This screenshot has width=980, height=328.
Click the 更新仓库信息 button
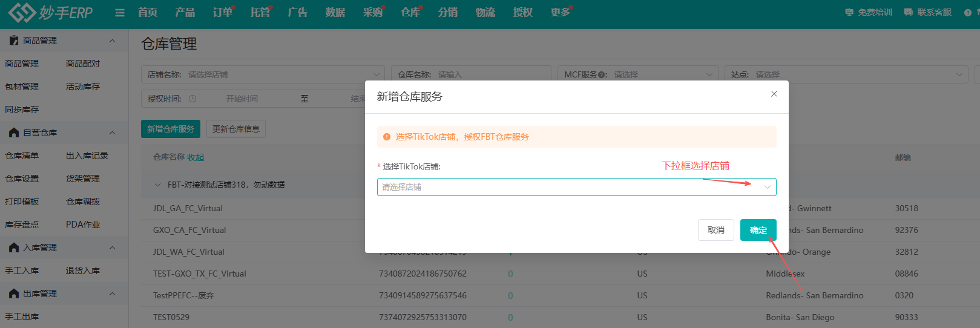(x=236, y=129)
